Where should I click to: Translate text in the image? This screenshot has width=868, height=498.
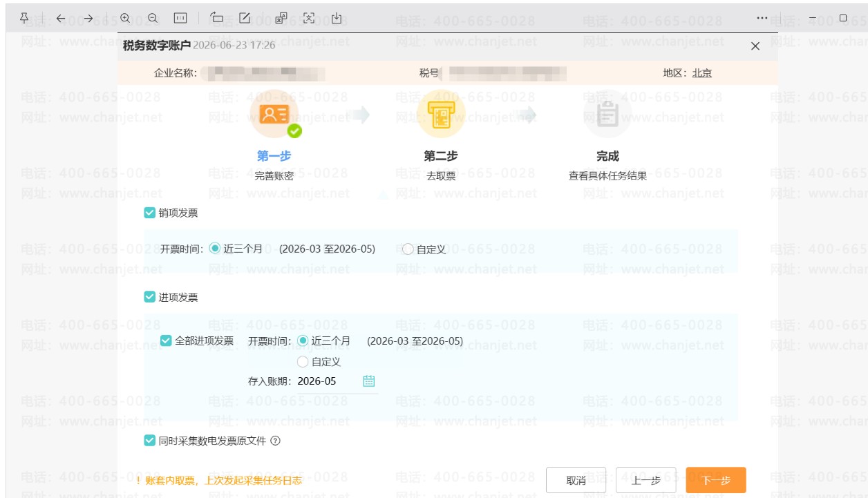tap(281, 17)
